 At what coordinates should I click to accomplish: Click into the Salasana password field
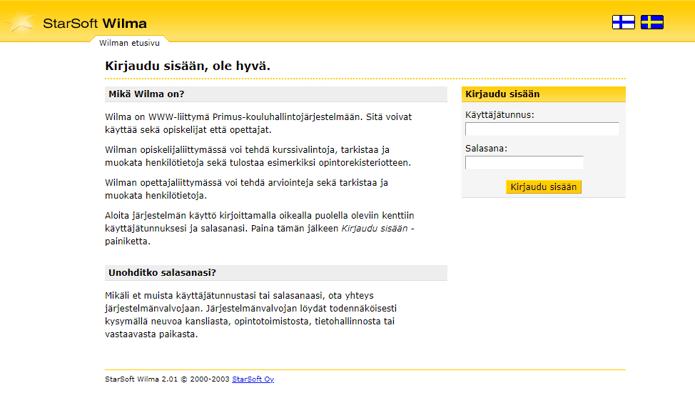524,163
